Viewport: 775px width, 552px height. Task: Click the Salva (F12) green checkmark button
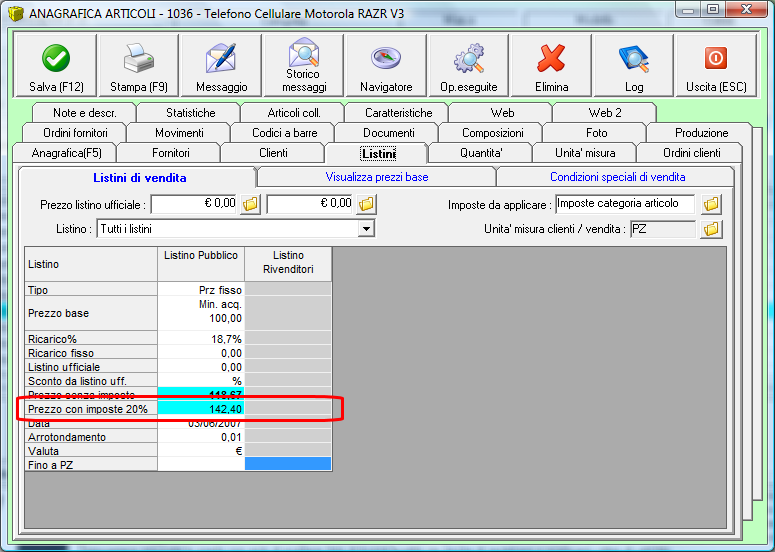tap(56, 65)
